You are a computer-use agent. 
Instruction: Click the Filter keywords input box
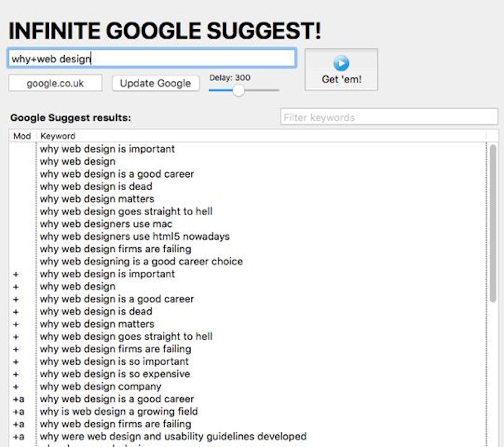[389, 117]
